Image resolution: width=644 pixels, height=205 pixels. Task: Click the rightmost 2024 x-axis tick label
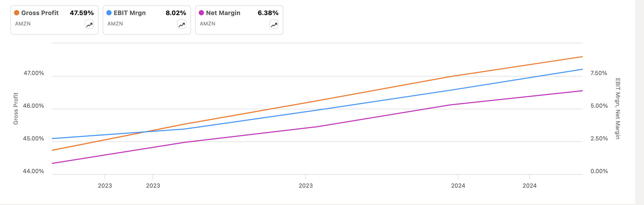point(530,186)
